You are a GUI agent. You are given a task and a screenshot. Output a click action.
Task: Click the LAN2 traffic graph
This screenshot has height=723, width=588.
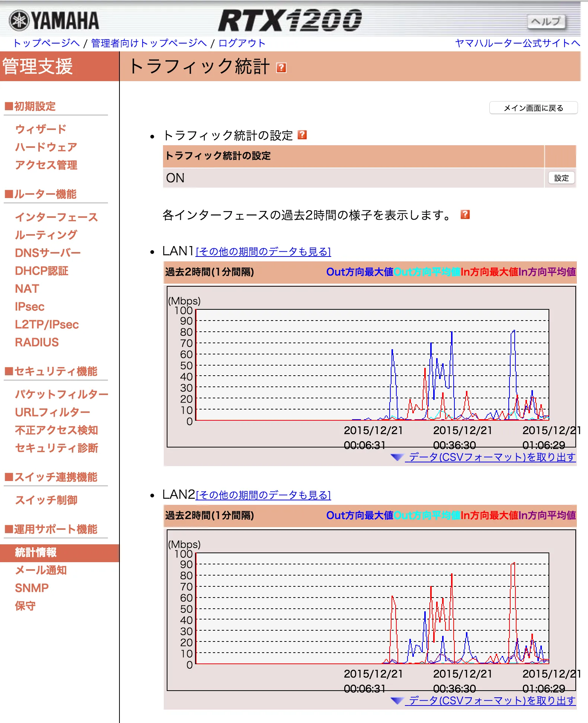pos(371,610)
